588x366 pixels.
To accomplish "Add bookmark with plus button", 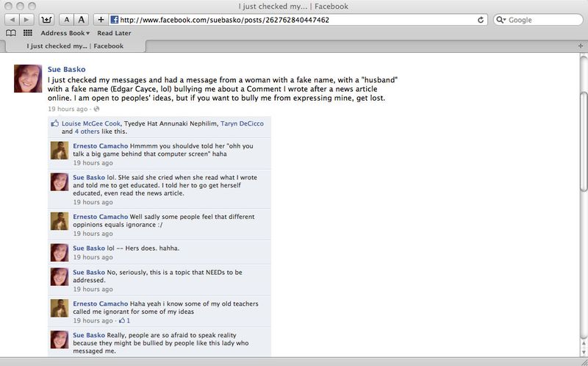I will point(101,20).
